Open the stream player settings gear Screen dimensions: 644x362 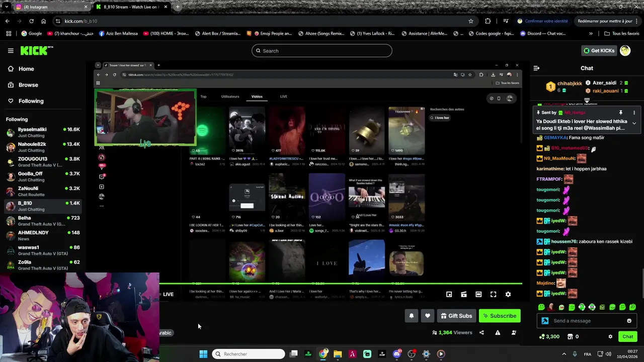508,295
